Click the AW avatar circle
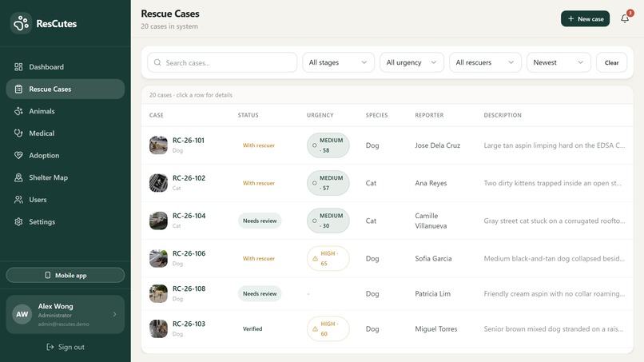The width and height of the screenshot is (644, 362). [22, 314]
